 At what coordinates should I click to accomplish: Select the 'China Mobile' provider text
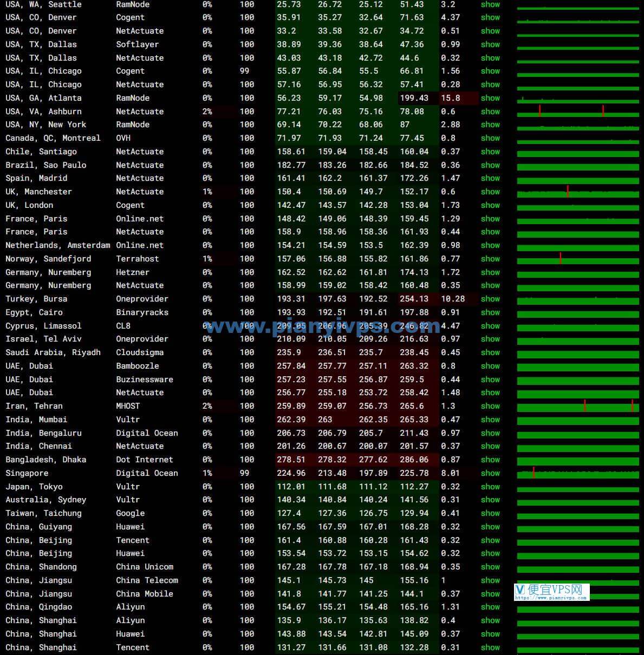coord(145,594)
